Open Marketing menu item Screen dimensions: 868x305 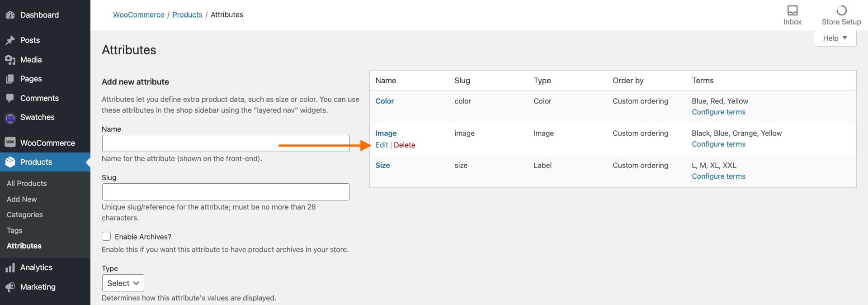point(38,287)
